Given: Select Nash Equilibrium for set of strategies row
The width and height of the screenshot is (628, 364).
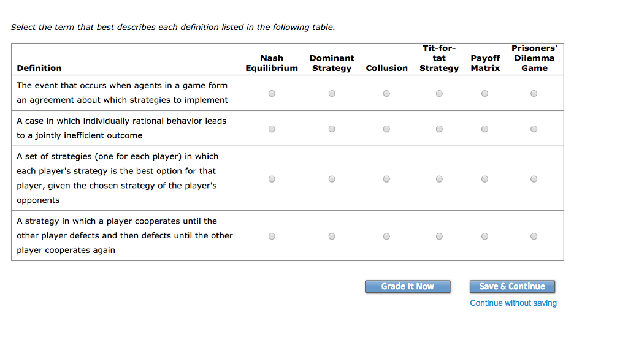Looking at the screenshot, I should point(272,179).
